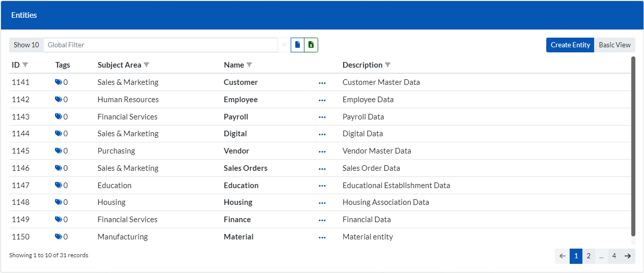Switch to Basic View
The image size is (644, 273).
point(614,45)
